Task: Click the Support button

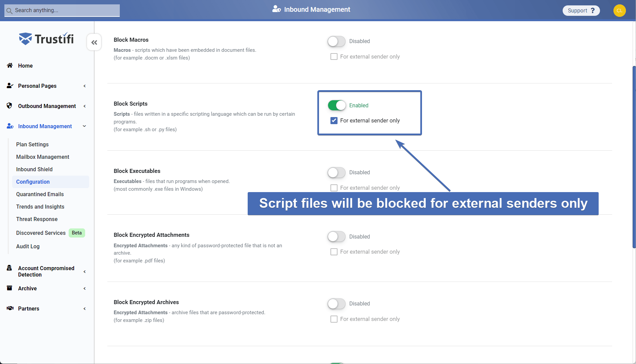Action: coord(581,10)
